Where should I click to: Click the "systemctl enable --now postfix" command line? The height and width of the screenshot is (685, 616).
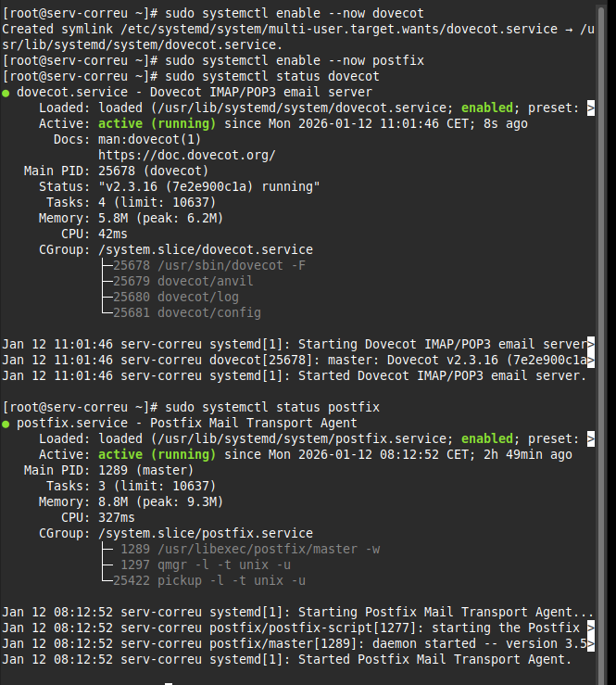(267, 60)
